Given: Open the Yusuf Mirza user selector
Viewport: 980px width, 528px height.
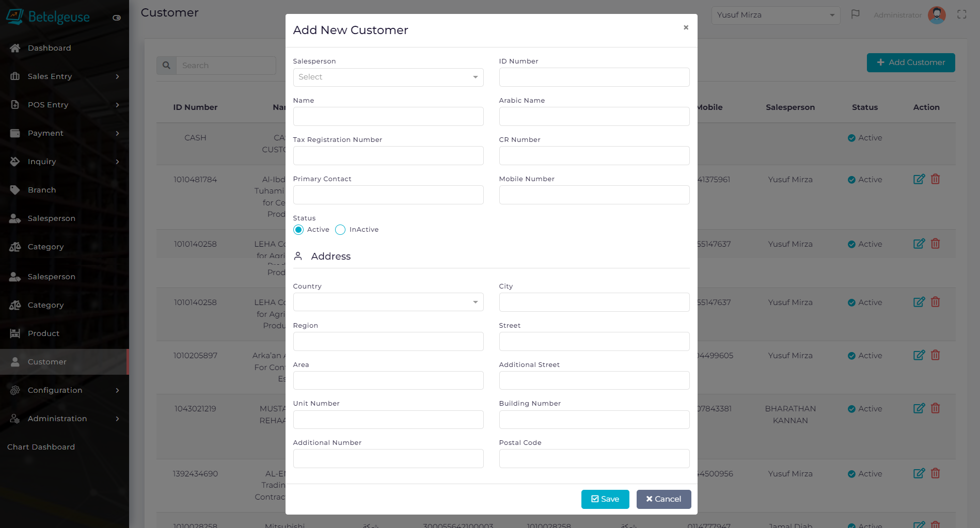Looking at the screenshot, I should point(776,15).
